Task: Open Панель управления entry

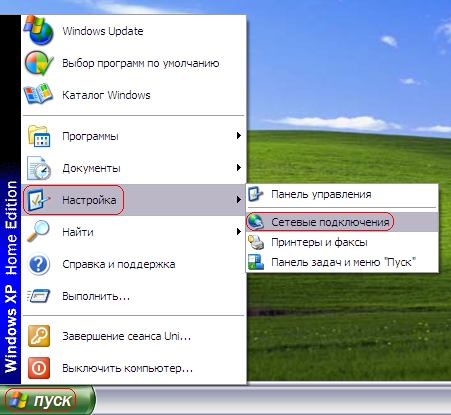Action: [x=342, y=194]
